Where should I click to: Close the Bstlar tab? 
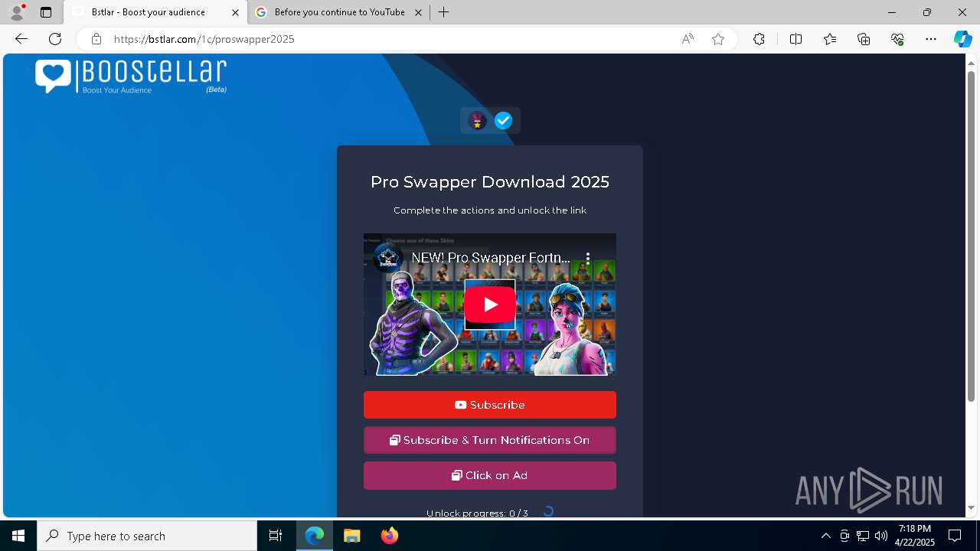coord(235,12)
